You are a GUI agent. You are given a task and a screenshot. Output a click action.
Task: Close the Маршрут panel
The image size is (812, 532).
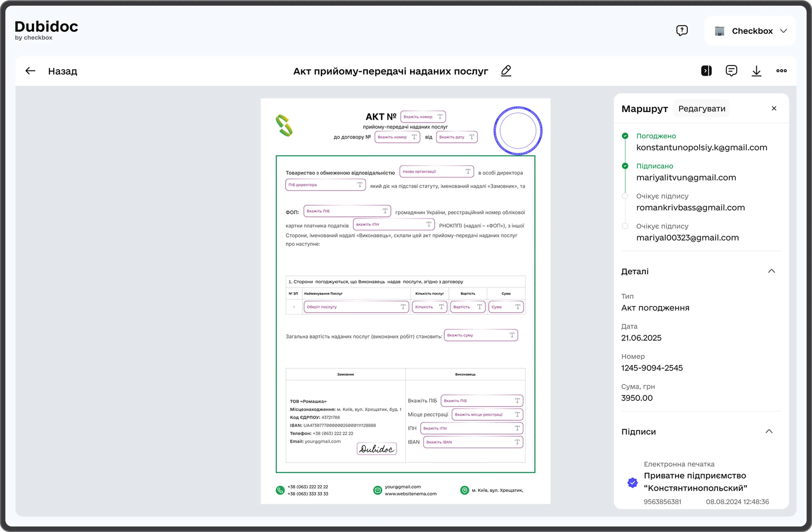pyautogui.click(x=774, y=109)
